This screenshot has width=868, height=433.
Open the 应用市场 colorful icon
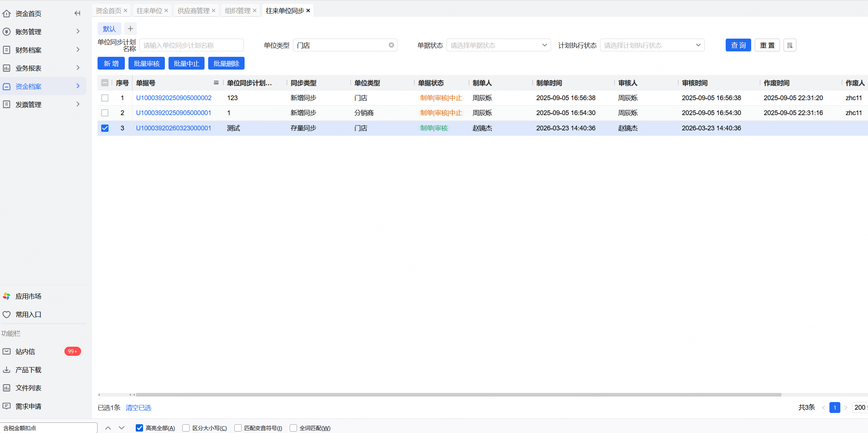(x=7, y=296)
